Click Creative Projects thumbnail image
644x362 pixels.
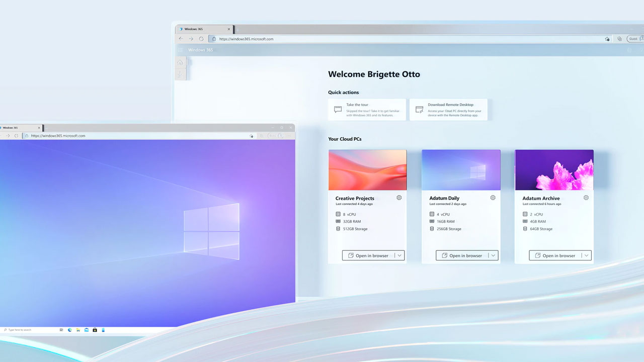[367, 170]
